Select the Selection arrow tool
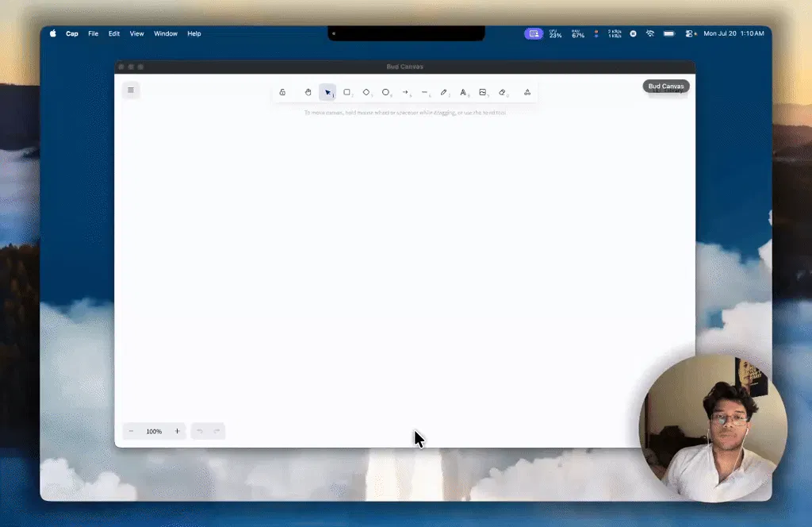The width and height of the screenshot is (812, 527). [x=327, y=92]
